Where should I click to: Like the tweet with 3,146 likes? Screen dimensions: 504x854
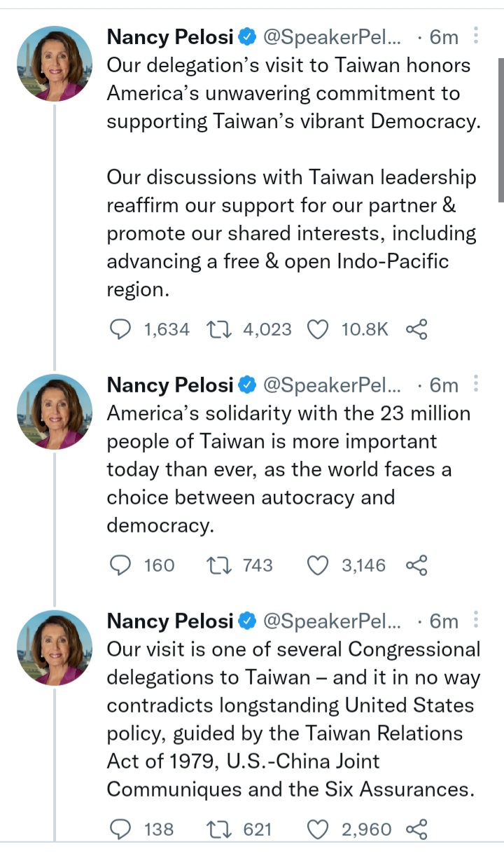point(318,565)
